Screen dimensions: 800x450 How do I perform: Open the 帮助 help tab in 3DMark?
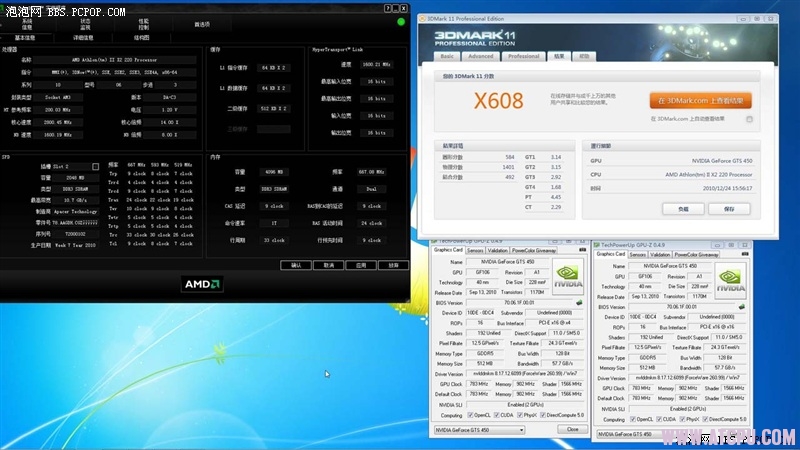[x=584, y=56]
